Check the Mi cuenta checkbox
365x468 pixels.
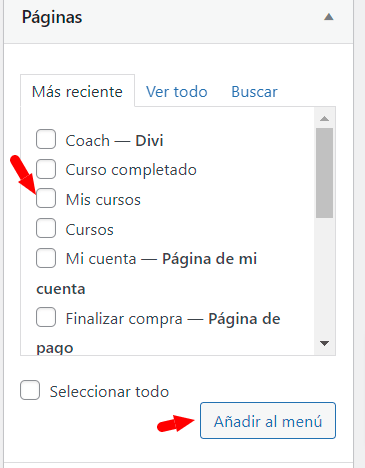pyautogui.click(x=46, y=258)
